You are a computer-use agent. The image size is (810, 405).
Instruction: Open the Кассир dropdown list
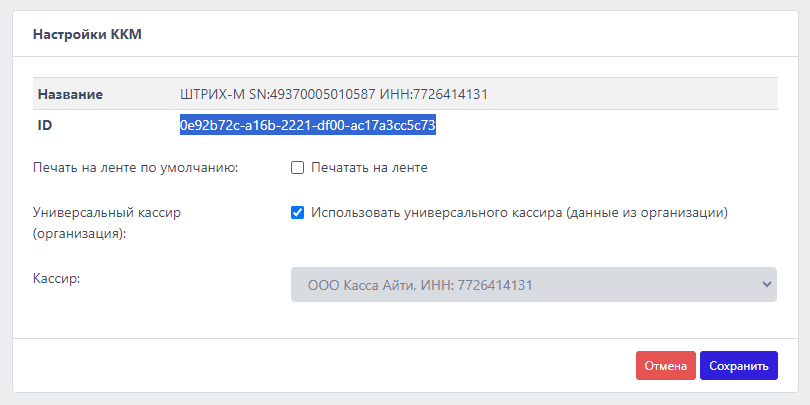pos(533,285)
